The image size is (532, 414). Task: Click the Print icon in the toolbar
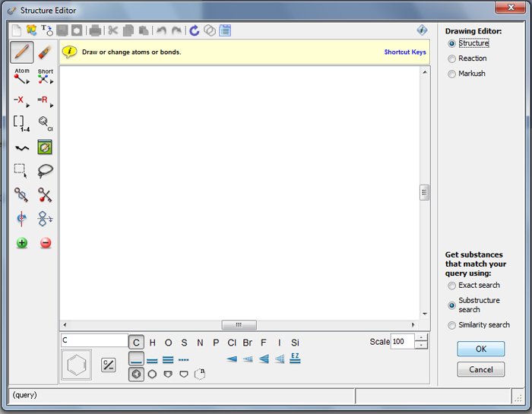point(95,30)
